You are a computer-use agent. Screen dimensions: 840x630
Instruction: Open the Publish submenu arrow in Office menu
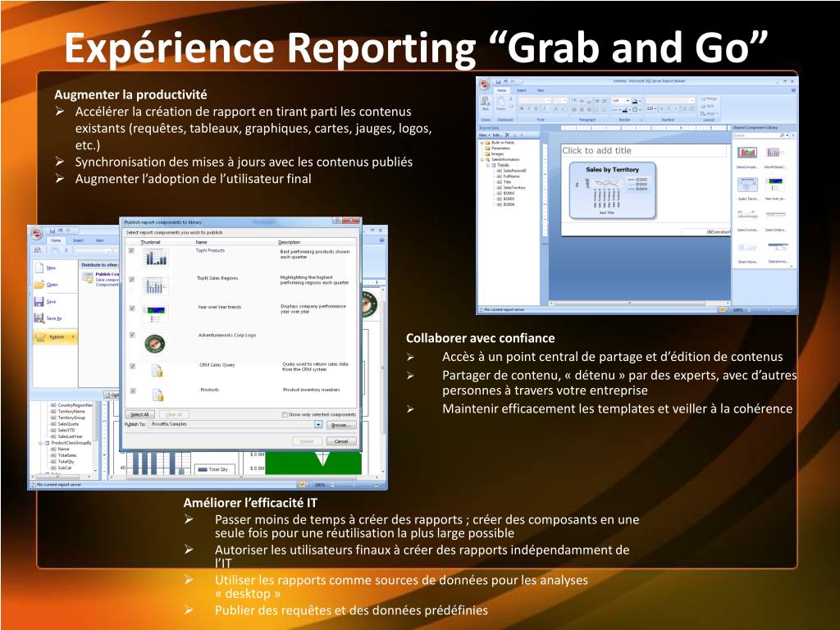[x=73, y=336]
